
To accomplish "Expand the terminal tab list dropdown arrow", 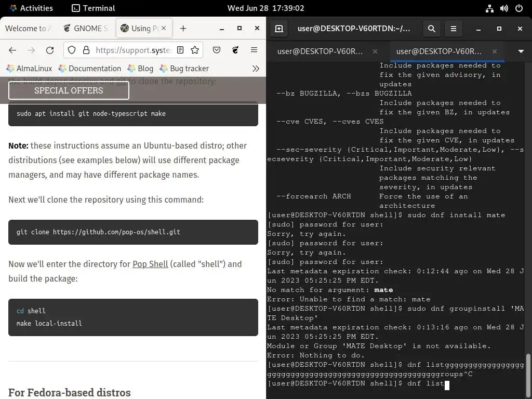I will click(521, 51).
